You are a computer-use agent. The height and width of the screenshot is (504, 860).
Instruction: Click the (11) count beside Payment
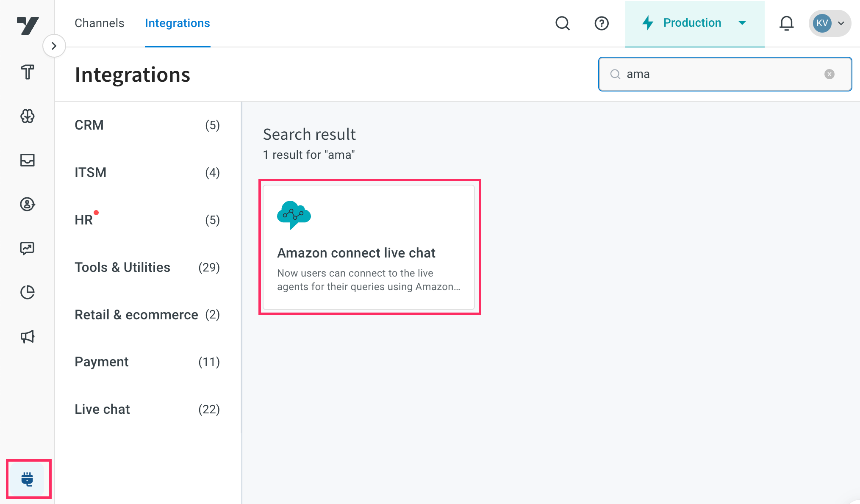coord(209,362)
